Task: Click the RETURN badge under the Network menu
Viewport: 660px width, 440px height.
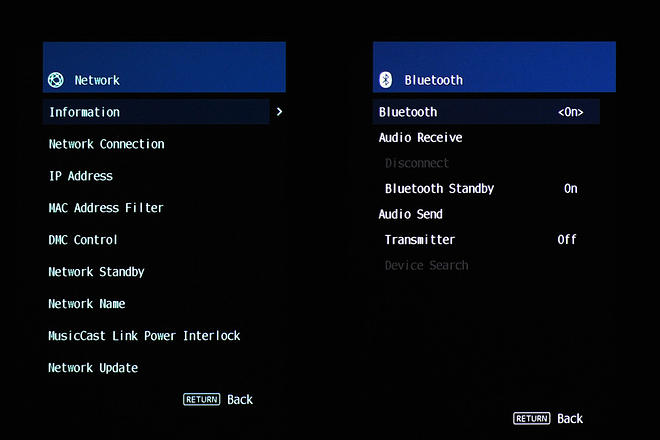Action: [202, 399]
